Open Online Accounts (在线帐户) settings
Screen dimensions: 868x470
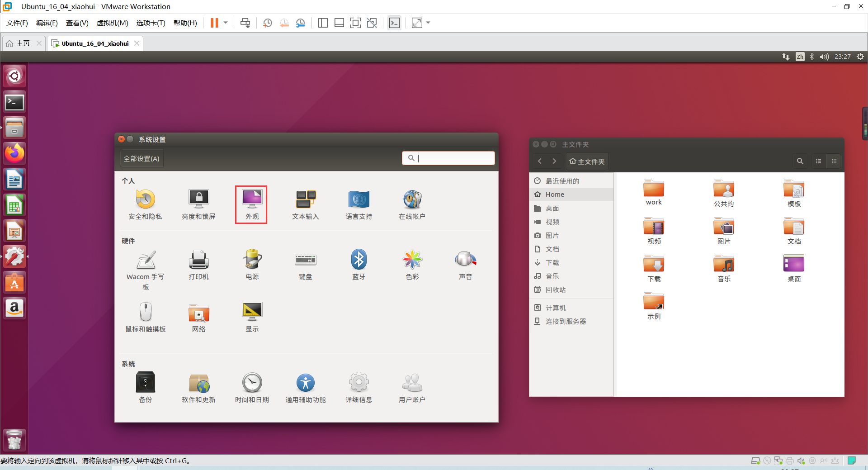412,204
